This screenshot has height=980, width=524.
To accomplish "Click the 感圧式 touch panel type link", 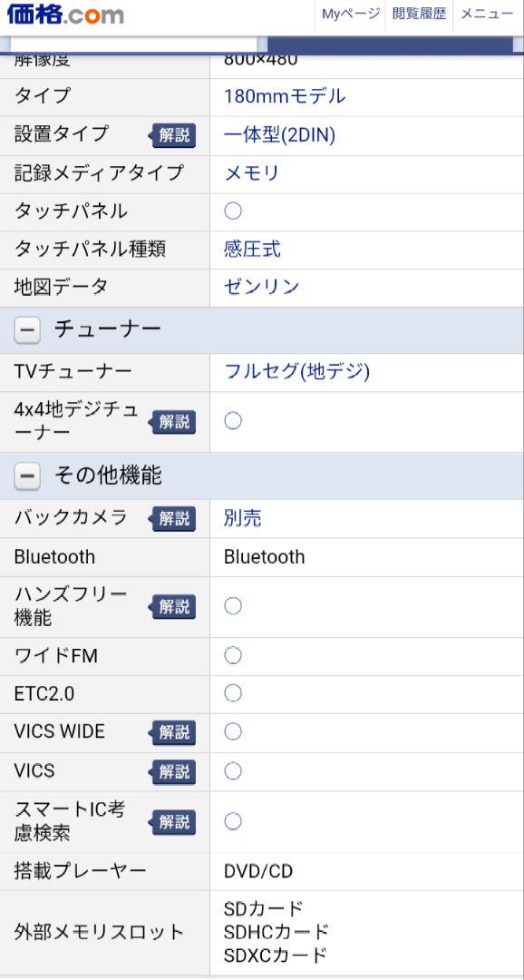I will coord(252,250).
